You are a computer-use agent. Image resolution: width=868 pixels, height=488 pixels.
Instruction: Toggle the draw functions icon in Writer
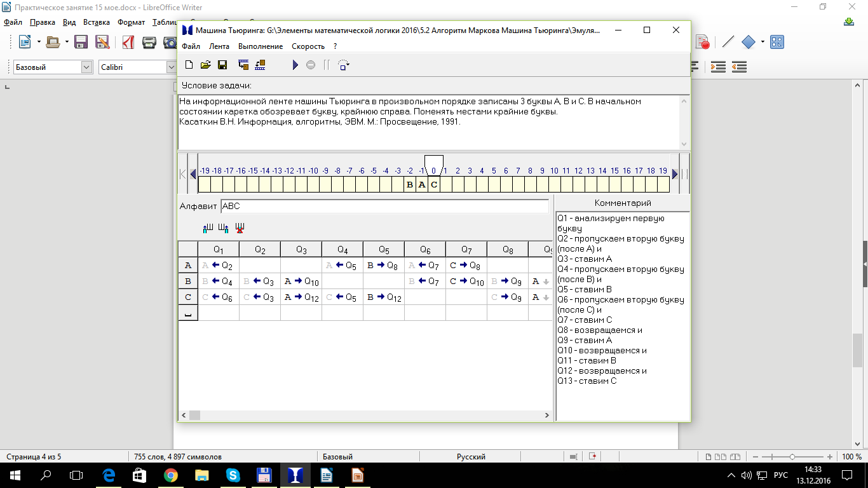(776, 43)
